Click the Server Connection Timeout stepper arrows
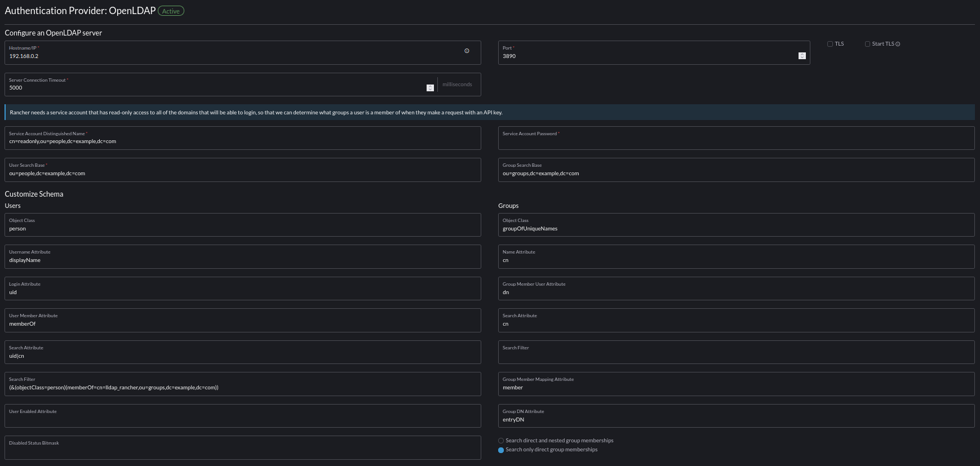Screen dimensions: 980x466 (x=430, y=88)
